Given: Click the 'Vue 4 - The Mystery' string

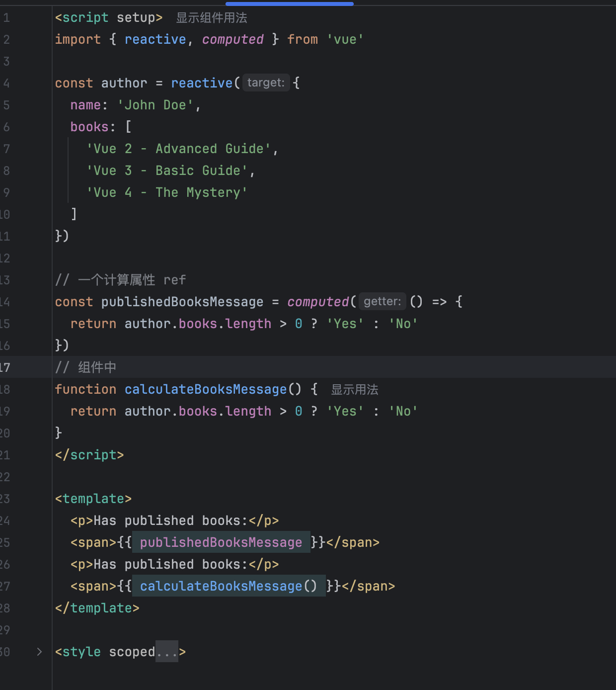Looking at the screenshot, I should [x=166, y=193].
